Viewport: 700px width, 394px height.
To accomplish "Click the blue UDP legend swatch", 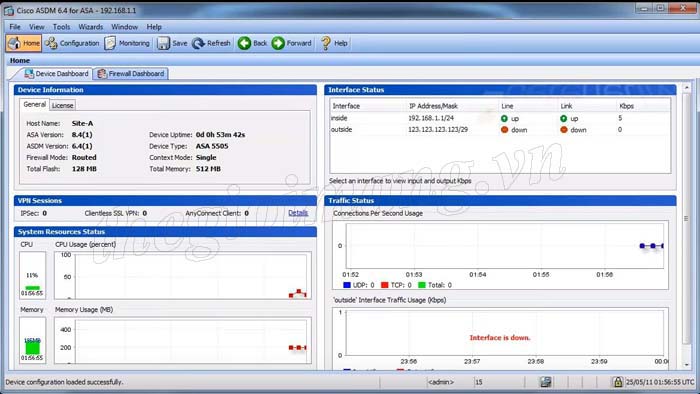I will pyautogui.click(x=347, y=285).
